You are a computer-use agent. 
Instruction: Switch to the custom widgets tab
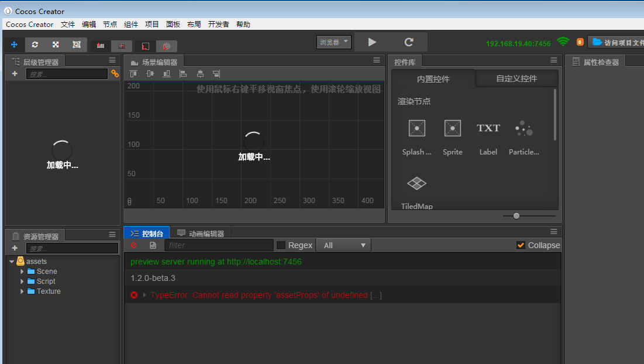(x=516, y=78)
